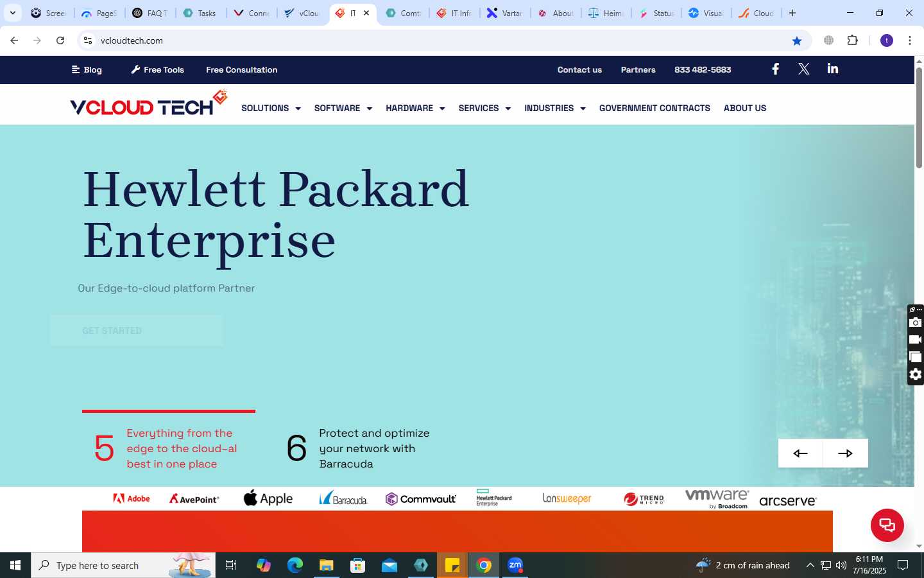924x578 pixels.
Task: Open the Partners link
Action: click(638, 69)
